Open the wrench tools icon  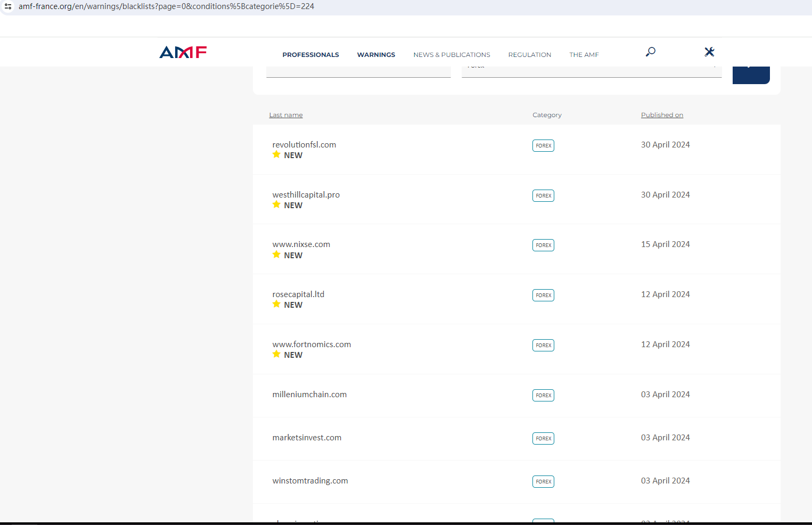[709, 52]
